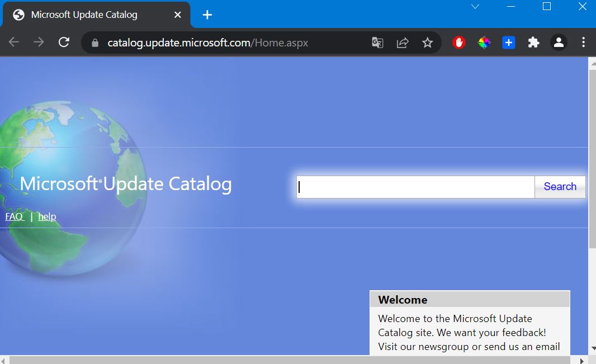Click the lock icon in address bar
The image size is (596, 364).
click(x=95, y=43)
